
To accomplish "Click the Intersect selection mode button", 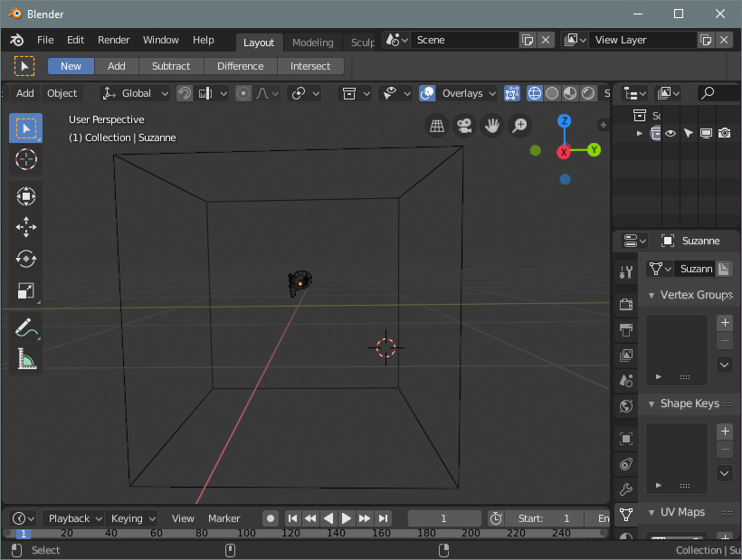I will [x=310, y=66].
